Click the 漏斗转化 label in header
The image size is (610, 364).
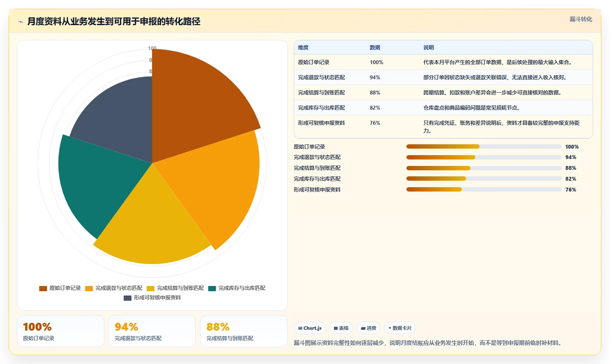click(581, 19)
